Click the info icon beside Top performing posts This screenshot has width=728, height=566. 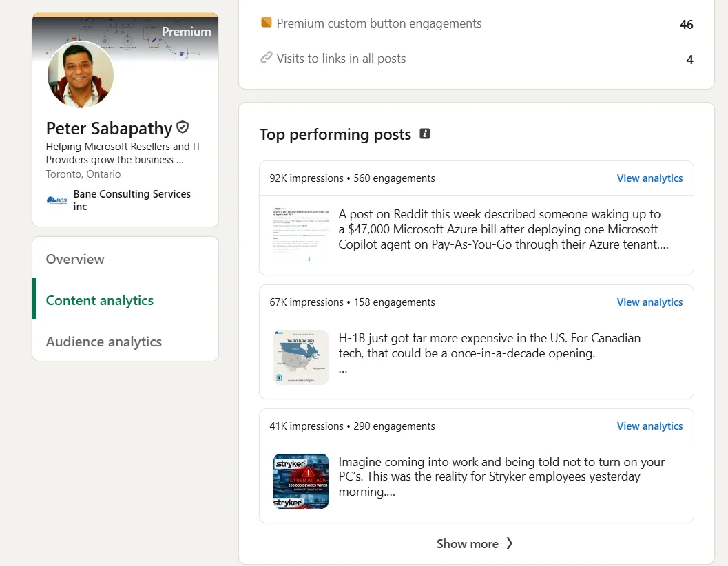pos(425,134)
